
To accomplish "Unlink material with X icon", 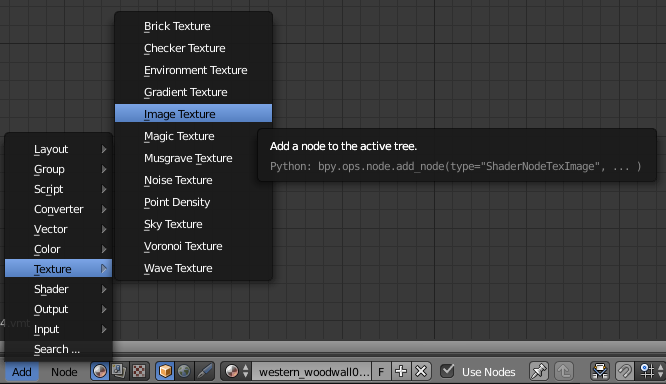I will click(421, 372).
